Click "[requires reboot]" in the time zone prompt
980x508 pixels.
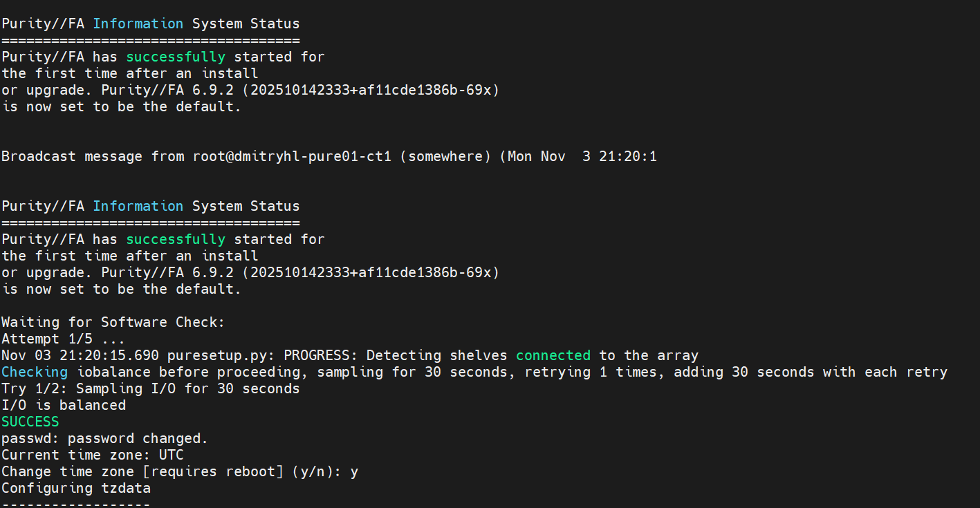(208, 471)
